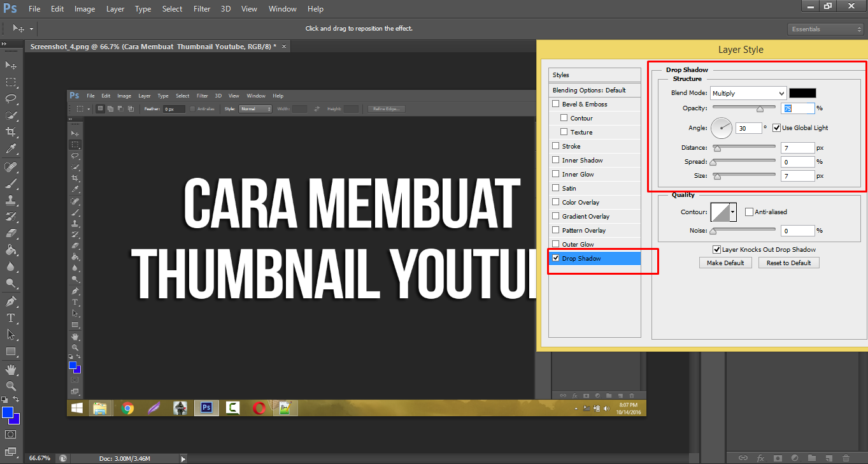Viewport: 868px width, 464px height.
Task: Select the Hand tool
Action: coord(11,368)
